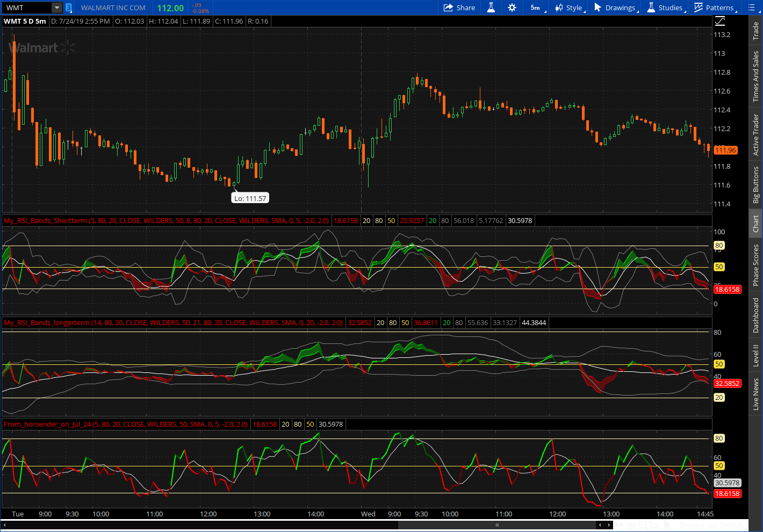763x532 pixels.
Task: Open the WMT symbol dropdown arrow
Action: pos(57,8)
